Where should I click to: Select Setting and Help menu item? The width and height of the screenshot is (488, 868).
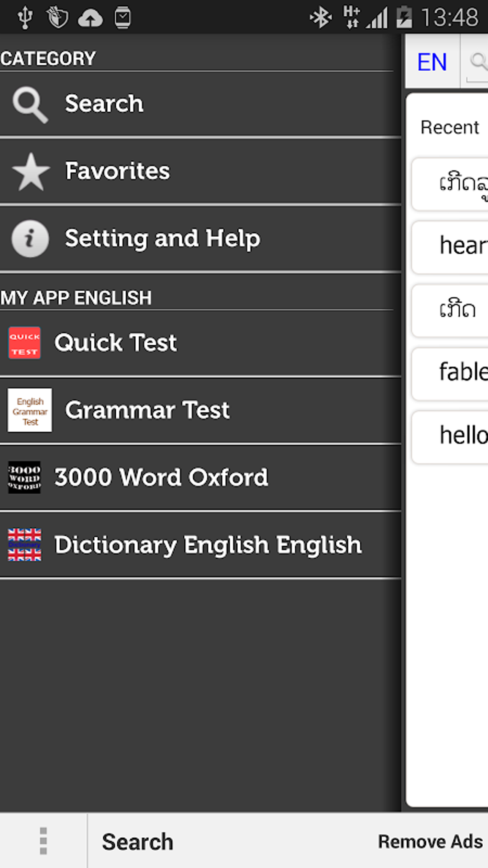pyautogui.click(x=163, y=238)
